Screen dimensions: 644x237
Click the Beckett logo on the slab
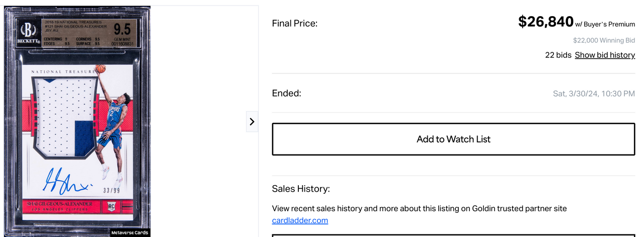click(x=29, y=33)
